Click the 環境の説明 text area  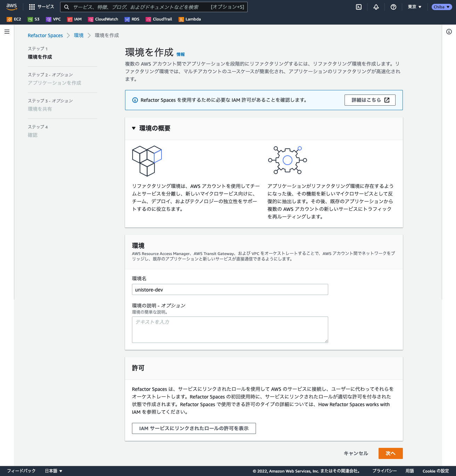point(230,330)
